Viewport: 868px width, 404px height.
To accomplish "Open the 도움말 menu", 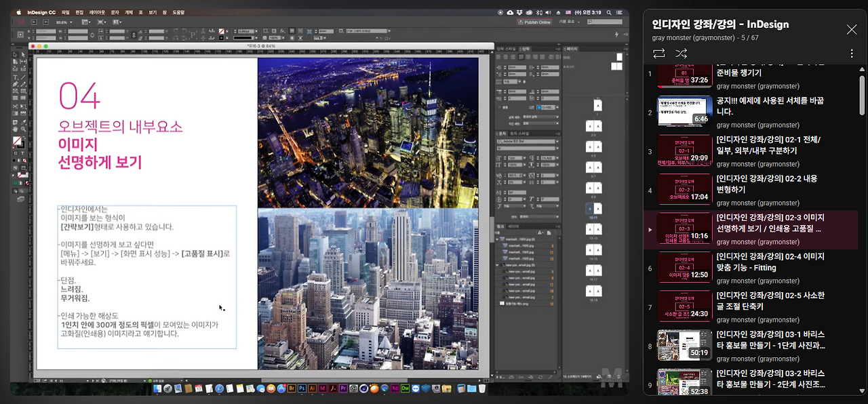I will click(178, 12).
